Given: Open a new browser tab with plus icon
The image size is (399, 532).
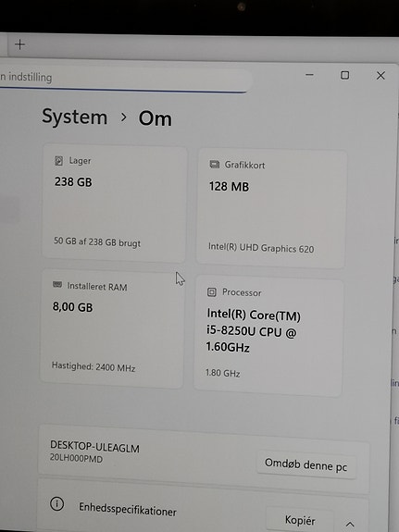Looking at the screenshot, I should pos(20,44).
